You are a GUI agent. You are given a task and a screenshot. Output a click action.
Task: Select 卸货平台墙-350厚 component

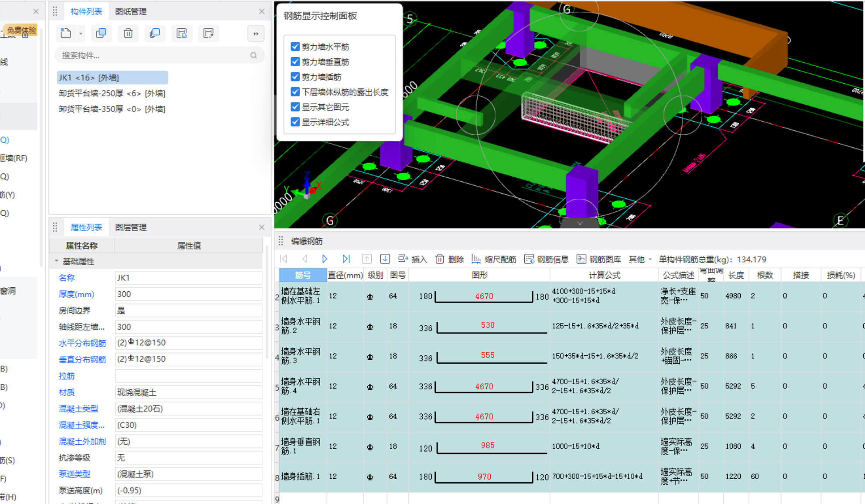[112, 109]
